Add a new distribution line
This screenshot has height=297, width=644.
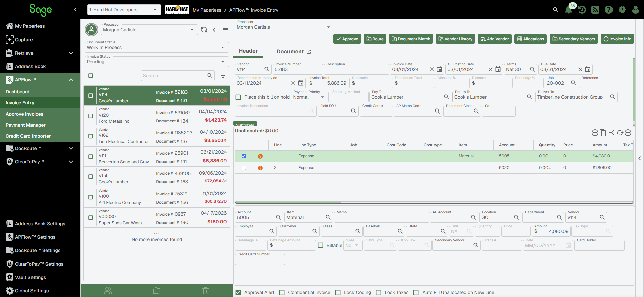pyautogui.click(x=595, y=133)
